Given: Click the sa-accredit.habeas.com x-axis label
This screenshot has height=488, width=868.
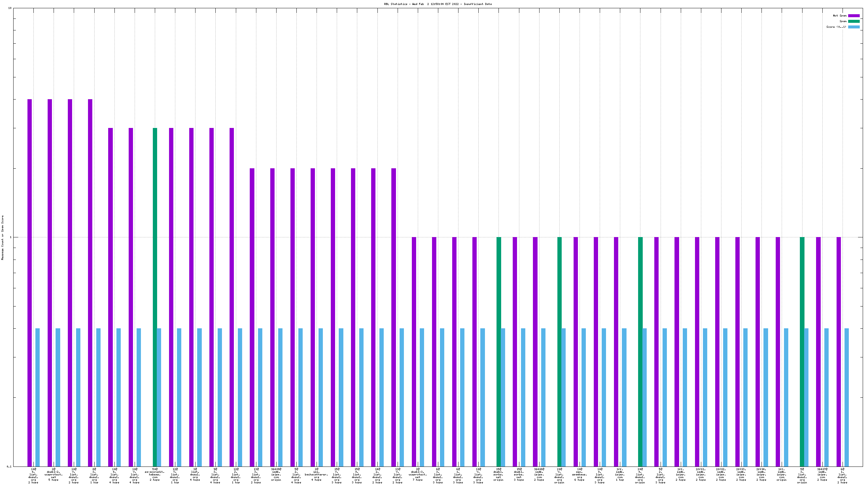Looking at the screenshot, I should [155, 475].
